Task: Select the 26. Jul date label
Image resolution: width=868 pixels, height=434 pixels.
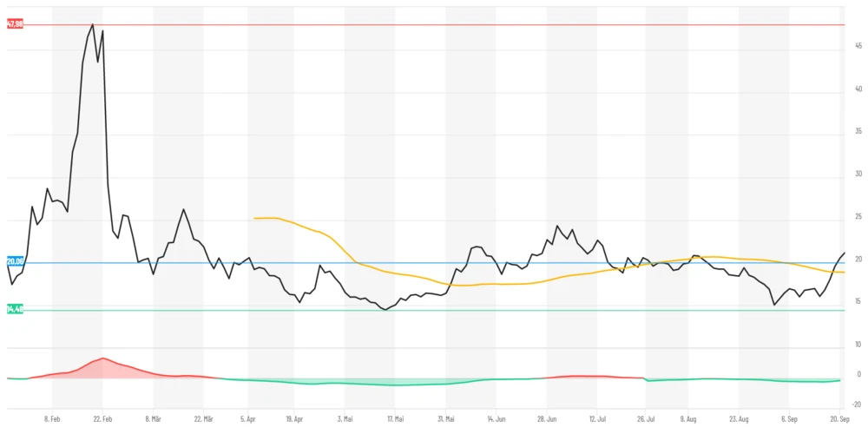Action: 646,418
